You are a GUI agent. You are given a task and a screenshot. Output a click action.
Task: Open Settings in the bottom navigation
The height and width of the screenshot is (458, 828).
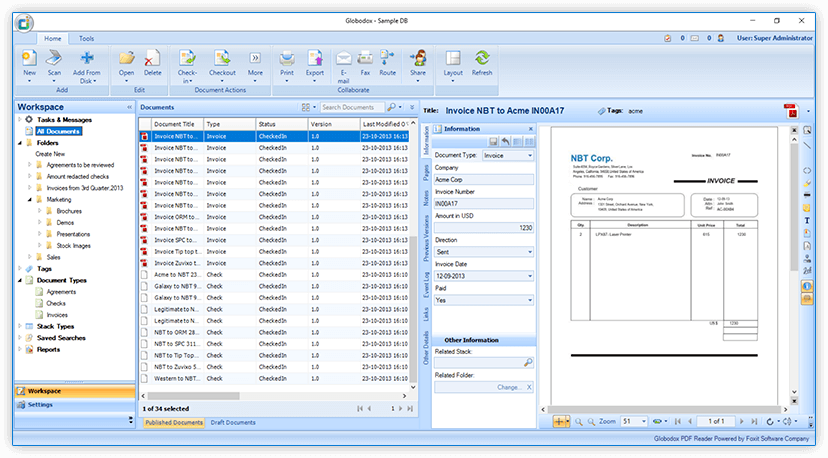point(74,405)
